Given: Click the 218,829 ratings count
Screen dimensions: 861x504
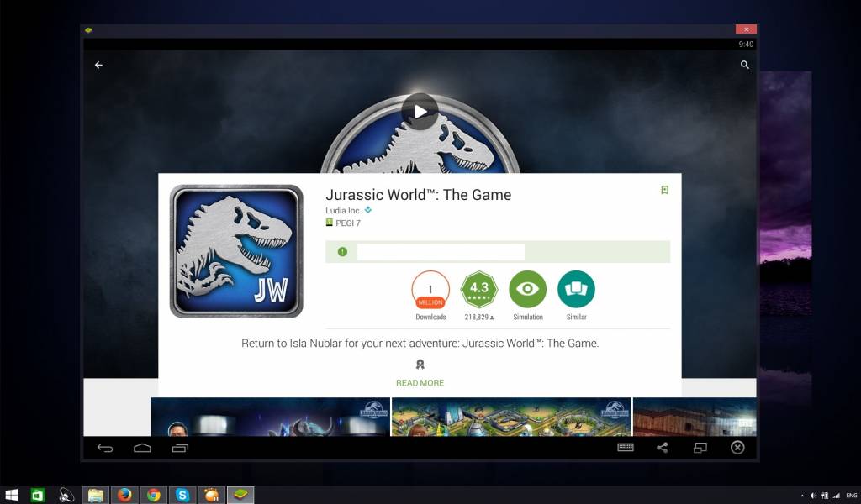Looking at the screenshot, I should [x=478, y=317].
